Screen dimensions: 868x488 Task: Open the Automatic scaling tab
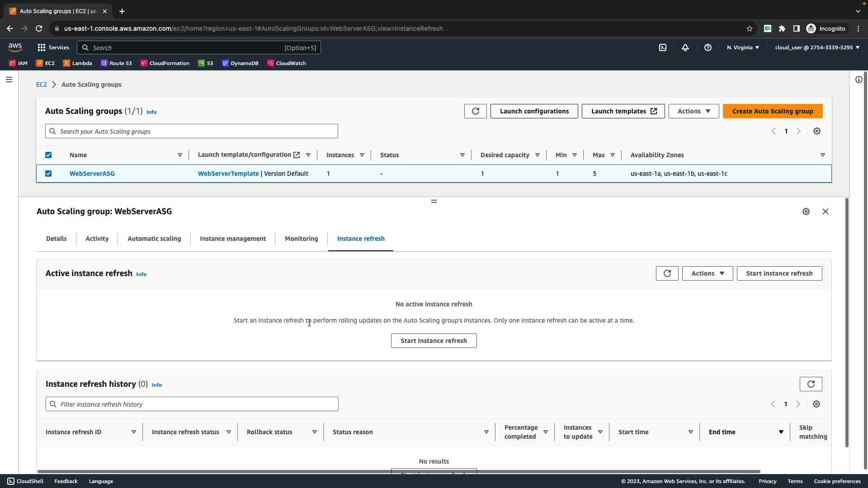(154, 239)
